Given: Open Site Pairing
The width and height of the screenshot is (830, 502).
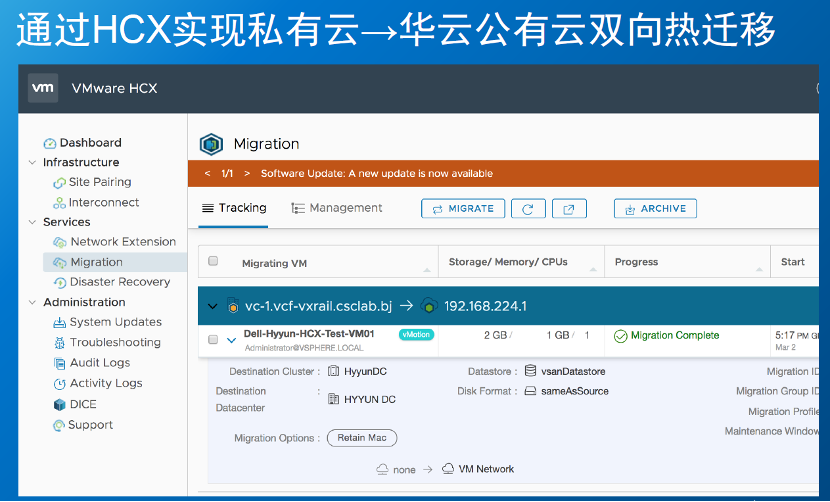Looking at the screenshot, I should click(100, 182).
